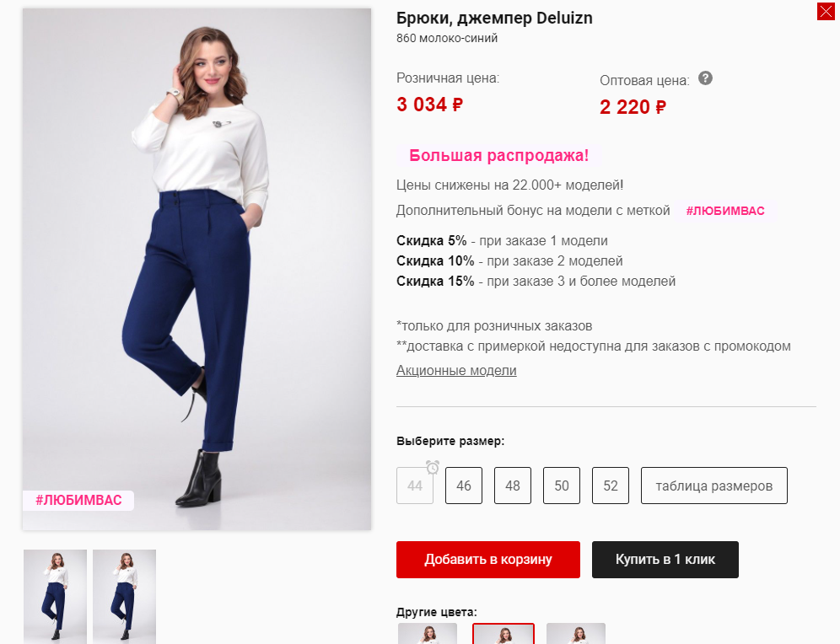
Task: Click the alarm clock icon on size 44
Action: coord(433,467)
